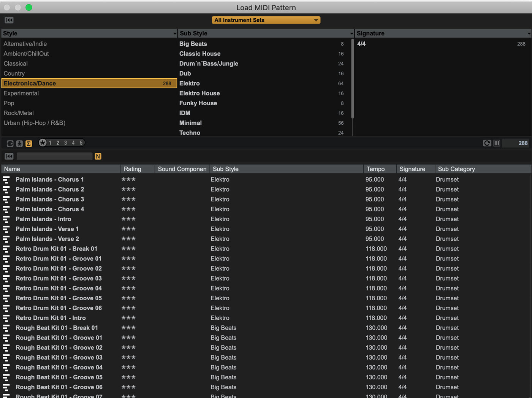Toggle the orange sigma filter button
532x398 pixels.
click(29, 143)
